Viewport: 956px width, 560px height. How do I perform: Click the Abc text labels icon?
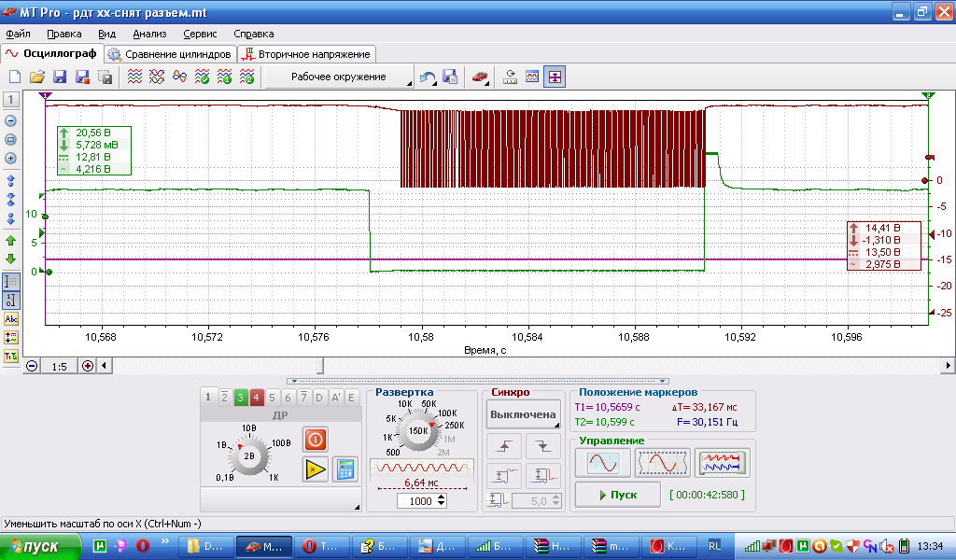11,318
